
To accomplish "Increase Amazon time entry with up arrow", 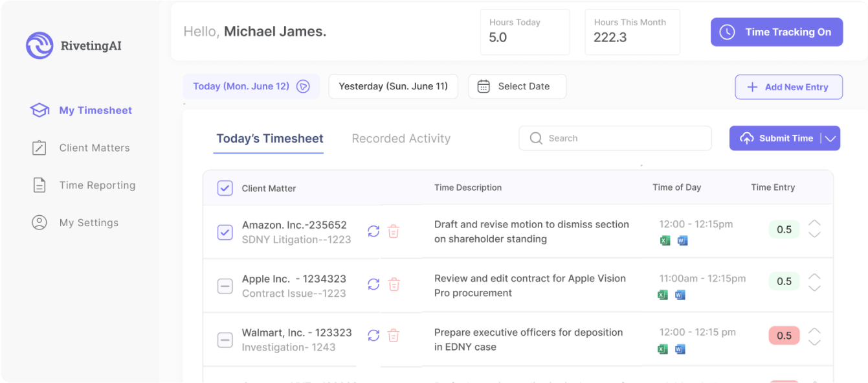I will [x=814, y=224].
